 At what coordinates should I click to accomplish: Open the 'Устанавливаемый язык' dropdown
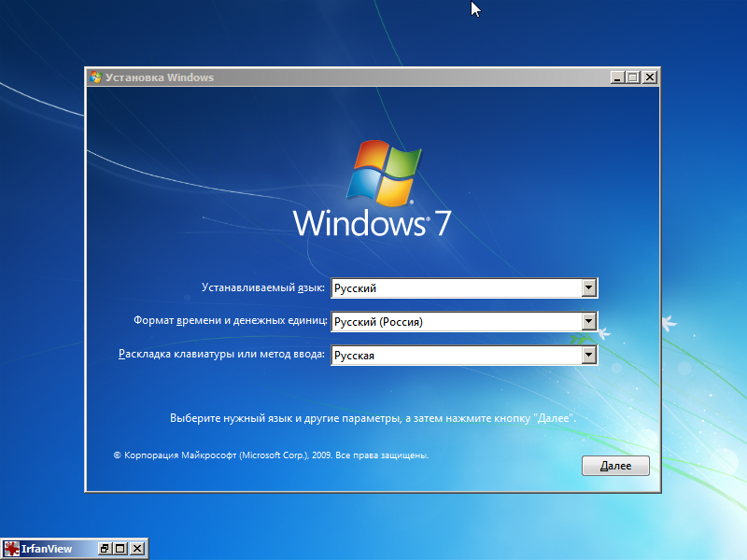(589, 287)
